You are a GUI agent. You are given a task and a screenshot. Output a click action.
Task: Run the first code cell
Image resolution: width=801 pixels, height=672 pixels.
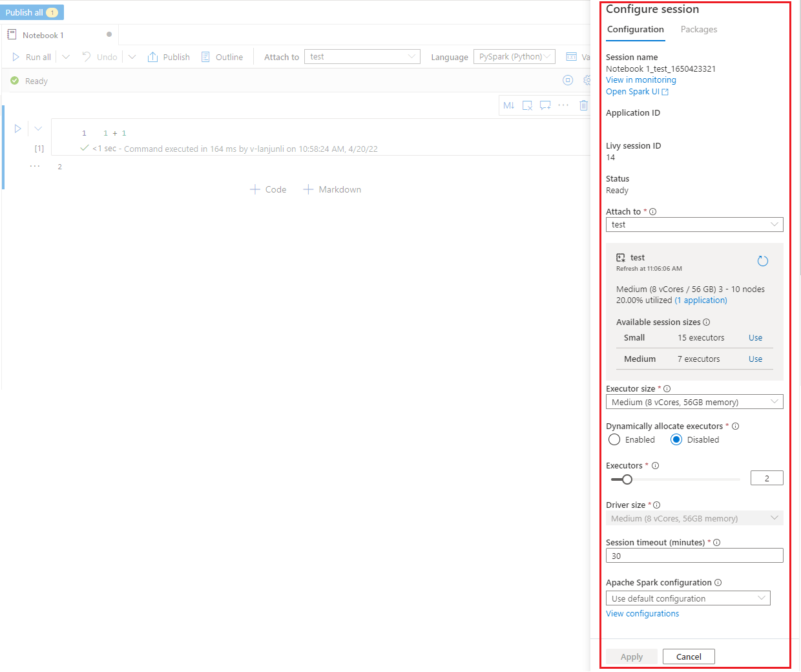click(17, 129)
